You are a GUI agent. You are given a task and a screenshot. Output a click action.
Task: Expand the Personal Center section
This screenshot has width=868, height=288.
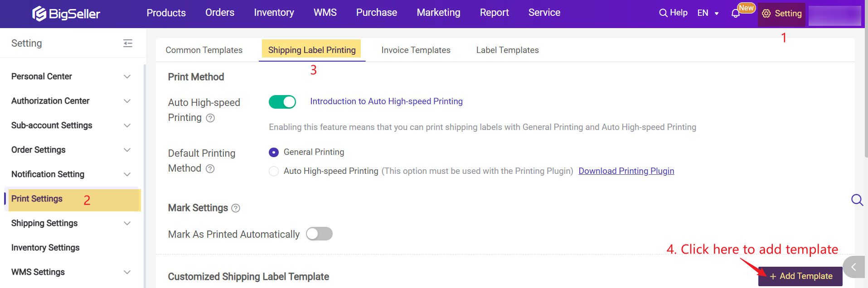[x=71, y=77]
